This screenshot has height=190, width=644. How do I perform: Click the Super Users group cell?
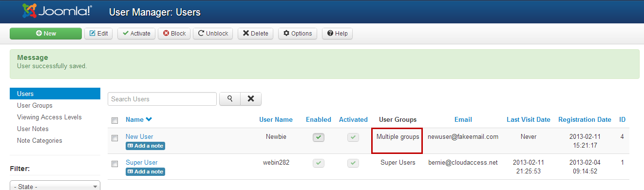398,162
